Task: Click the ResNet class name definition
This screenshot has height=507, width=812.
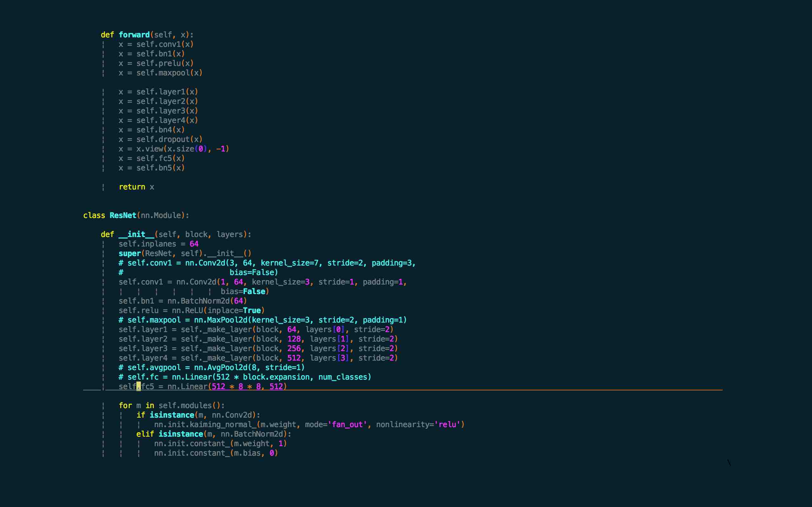Action: (123, 215)
